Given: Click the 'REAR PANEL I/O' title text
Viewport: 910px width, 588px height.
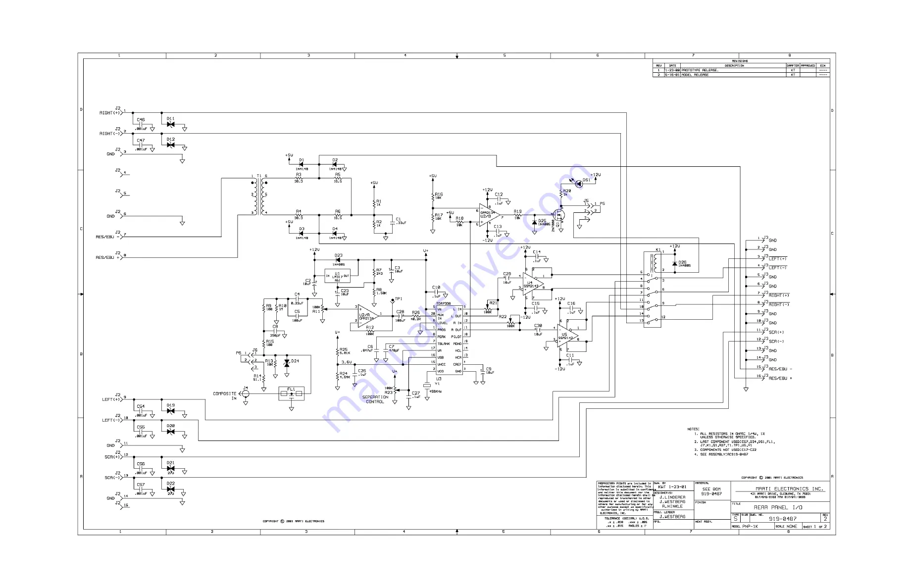Looking at the screenshot, I should 778,508.
